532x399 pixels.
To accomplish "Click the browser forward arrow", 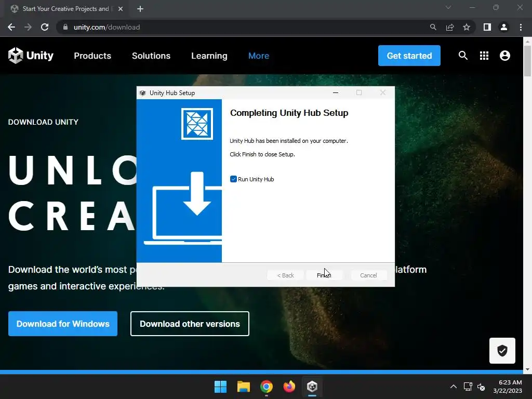I will click(28, 27).
